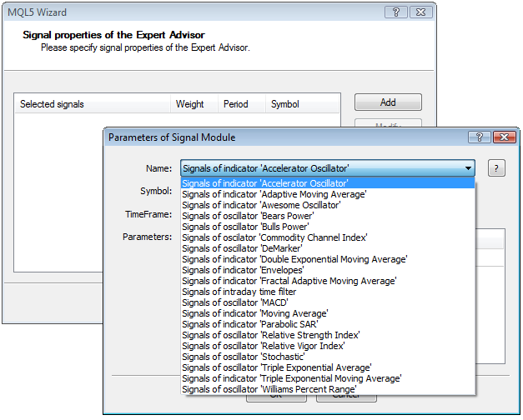The image size is (523, 420).
Task: Select 'Double Exponential Moving Average' signal
Action: coord(328,259)
